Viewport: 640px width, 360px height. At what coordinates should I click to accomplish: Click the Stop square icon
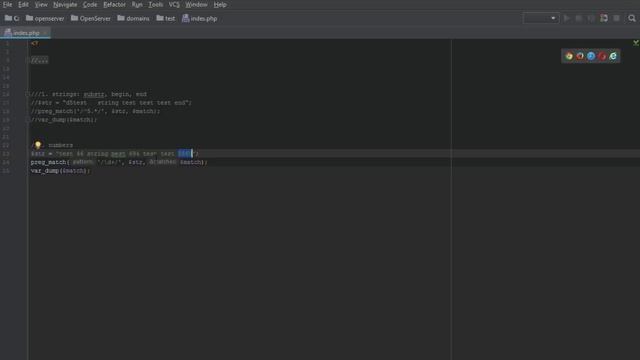click(617, 18)
